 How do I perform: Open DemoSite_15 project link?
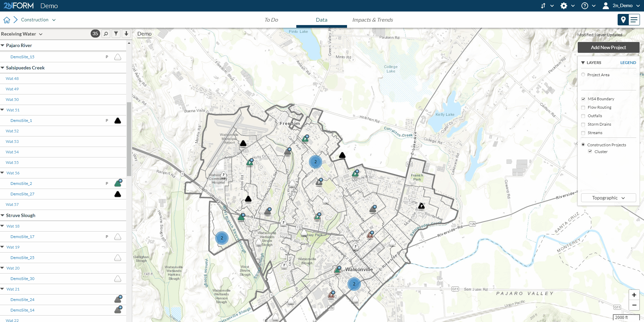point(22,57)
